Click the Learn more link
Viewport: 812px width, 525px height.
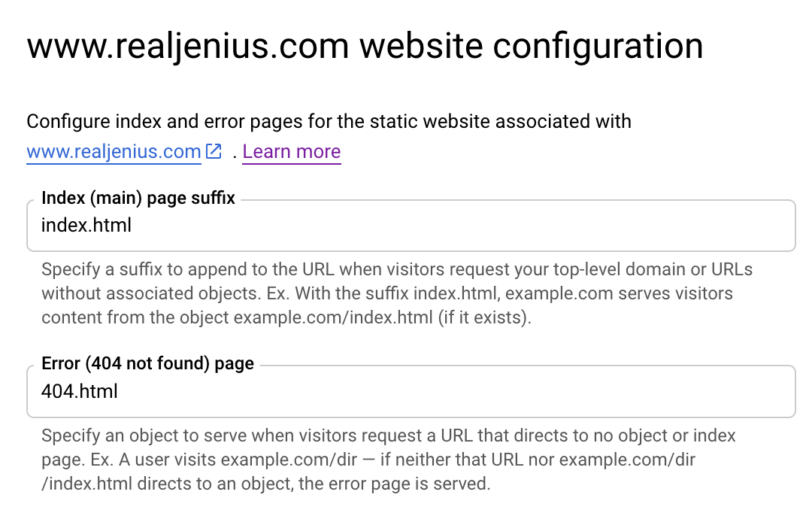pyautogui.click(x=292, y=152)
